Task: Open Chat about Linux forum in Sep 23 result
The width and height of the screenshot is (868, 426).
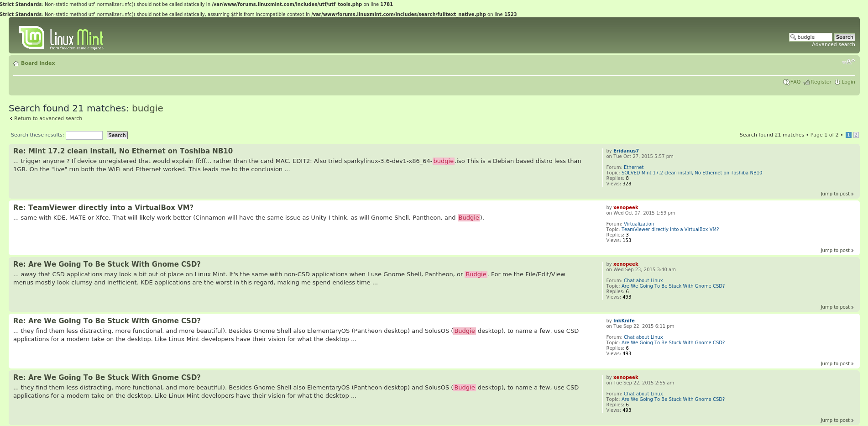Action: pyautogui.click(x=643, y=281)
